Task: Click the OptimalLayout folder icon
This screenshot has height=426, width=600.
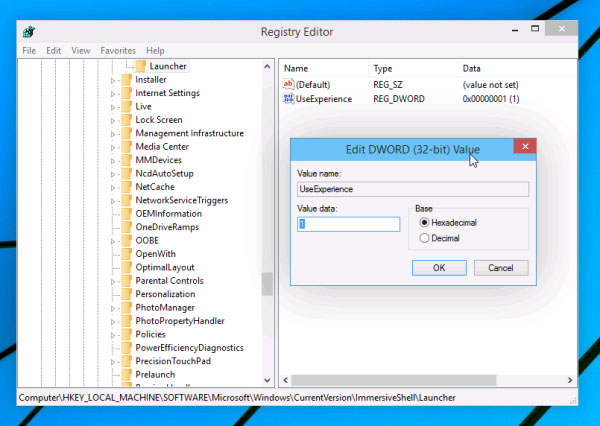Action: 126,267
